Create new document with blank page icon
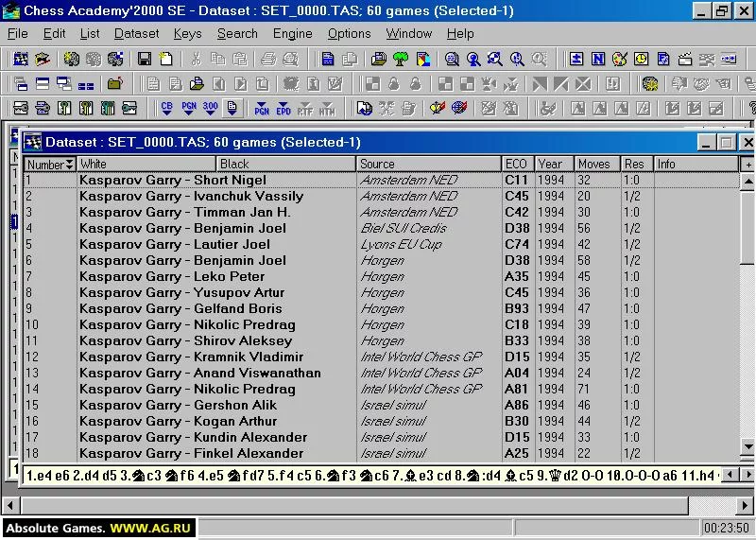Screen dimensions: 756x540 click(x=166, y=59)
